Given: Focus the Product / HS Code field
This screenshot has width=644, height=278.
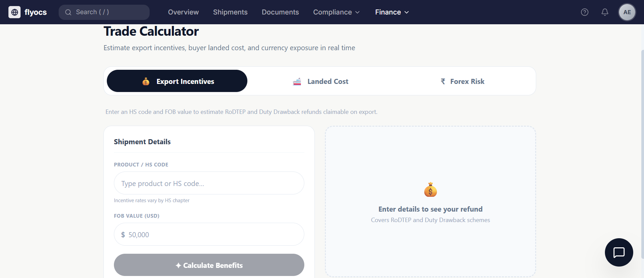Looking at the screenshot, I should click(209, 183).
